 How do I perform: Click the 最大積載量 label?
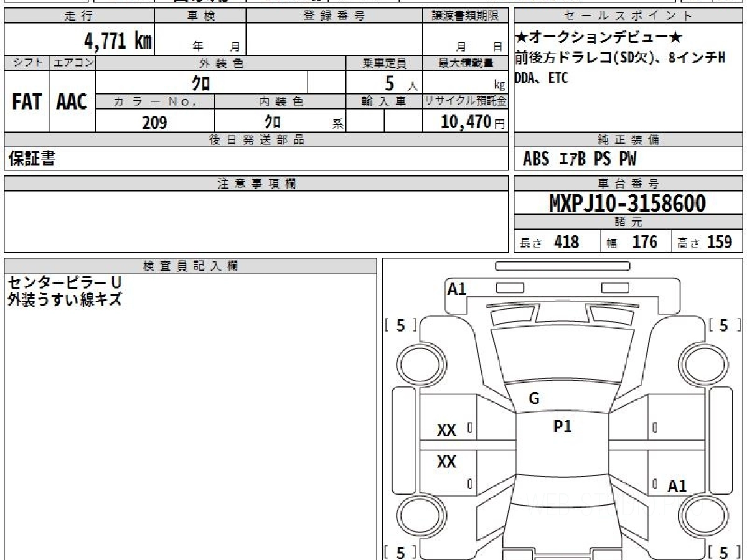(x=465, y=63)
